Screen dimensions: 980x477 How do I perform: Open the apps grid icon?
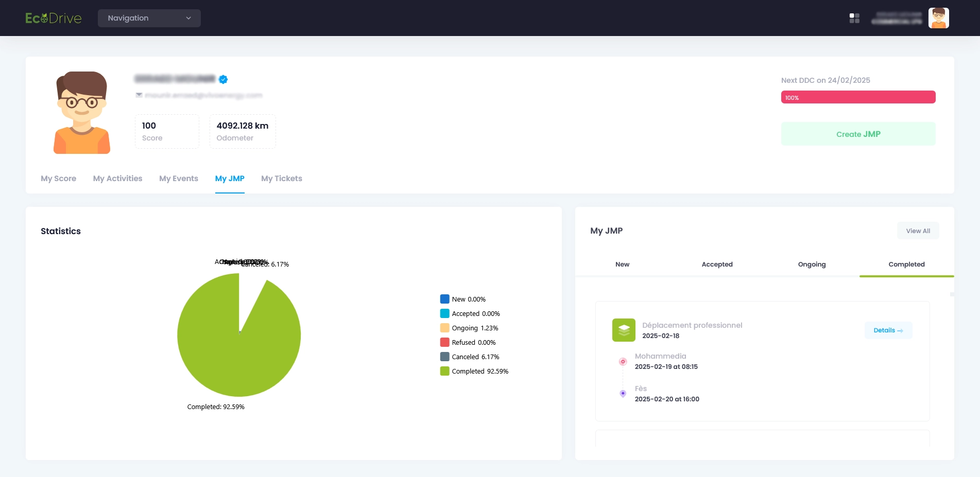tap(854, 19)
